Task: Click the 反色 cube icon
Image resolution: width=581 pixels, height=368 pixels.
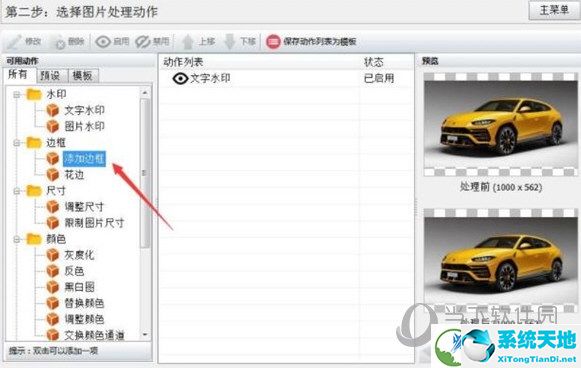Action: pyautogui.click(x=53, y=271)
